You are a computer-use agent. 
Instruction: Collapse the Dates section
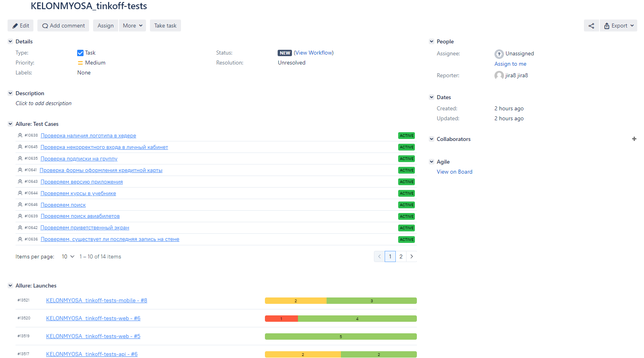[432, 97]
